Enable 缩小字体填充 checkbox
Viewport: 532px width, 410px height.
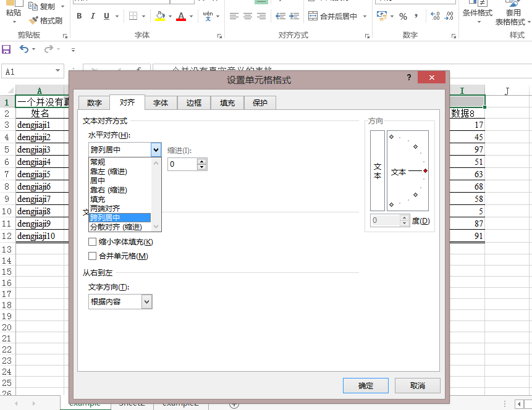pyautogui.click(x=92, y=242)
